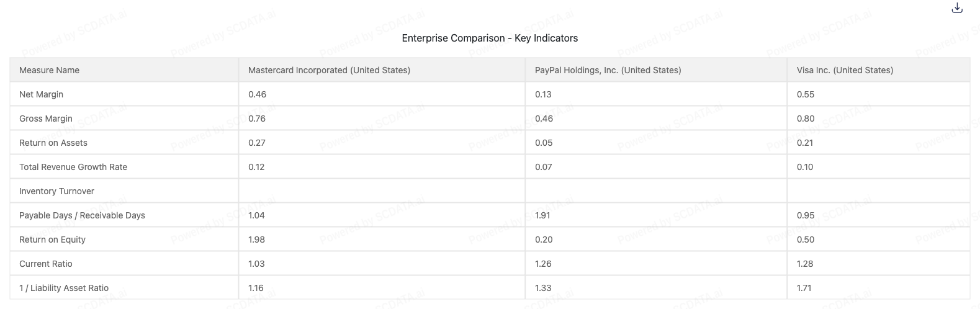Click the download icon at top right
Screen dimensions: 980x309
957,8
